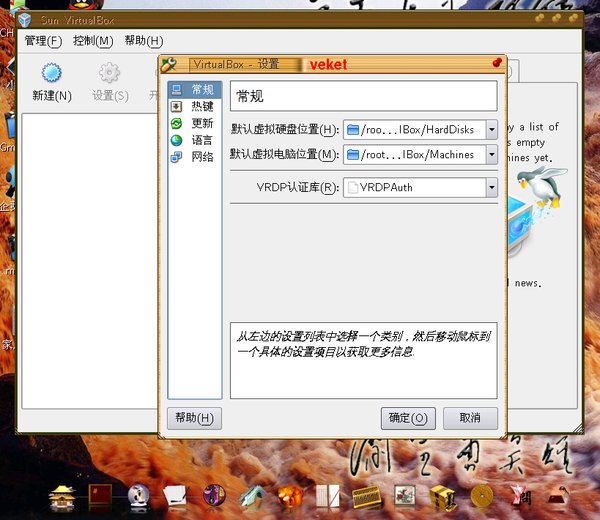Select the 网络 network category
Screen dimensions: 600x520
pos(194,157)
